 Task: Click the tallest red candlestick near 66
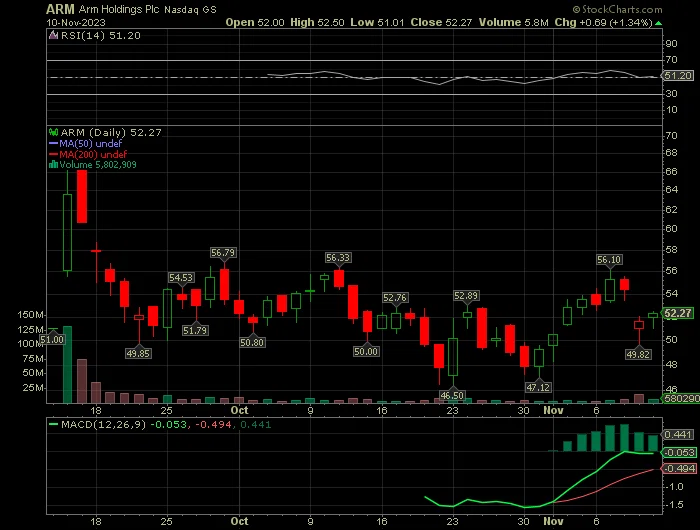(x=82, y=196)
